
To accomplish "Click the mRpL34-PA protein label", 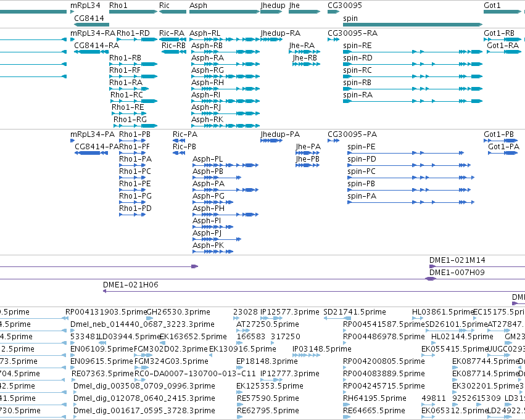I will click(93, 134).
